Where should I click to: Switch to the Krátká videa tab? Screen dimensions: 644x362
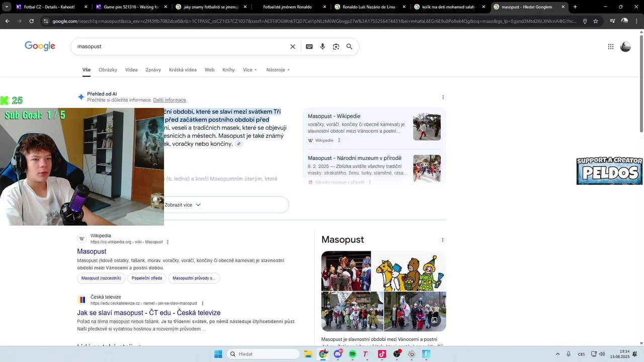pos(183,70)
